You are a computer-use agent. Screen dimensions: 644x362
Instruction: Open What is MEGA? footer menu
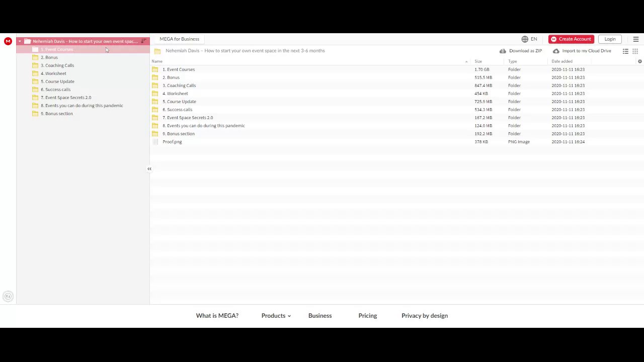coord(217,316)
